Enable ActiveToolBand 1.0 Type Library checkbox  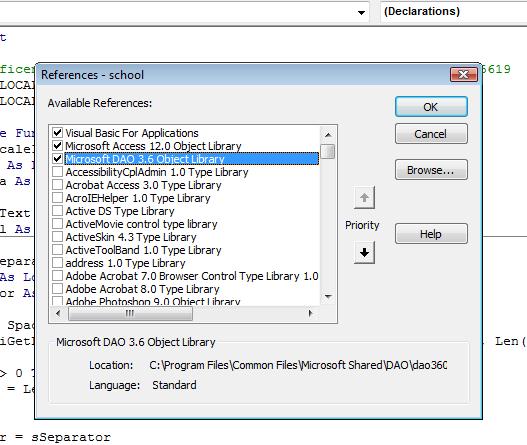pos(57,250)
